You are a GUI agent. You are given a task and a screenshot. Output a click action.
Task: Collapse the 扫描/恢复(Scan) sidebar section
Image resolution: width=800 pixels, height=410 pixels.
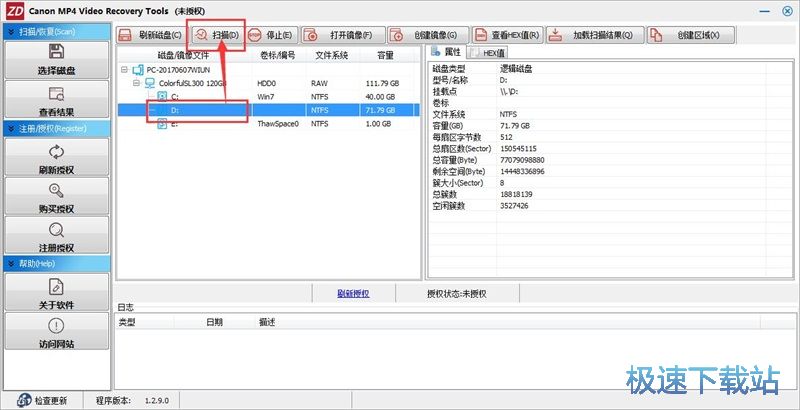(57, 31)
